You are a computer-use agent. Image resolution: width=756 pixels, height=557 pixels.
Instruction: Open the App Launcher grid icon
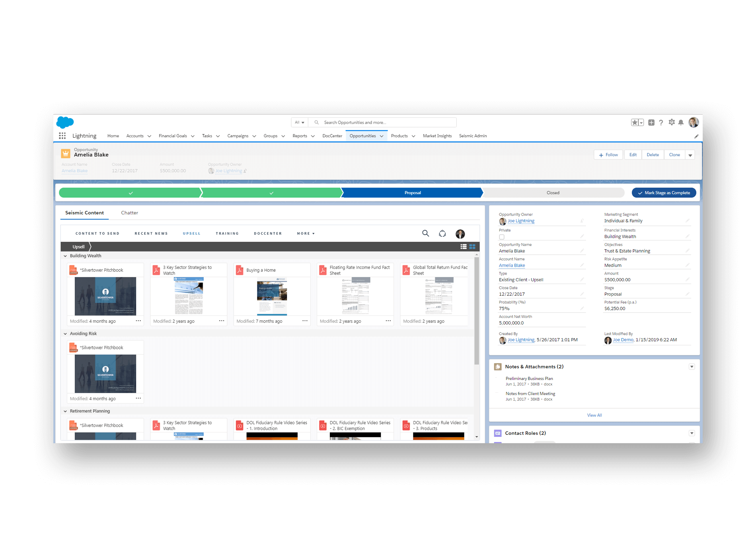click(x=62, y=136)
